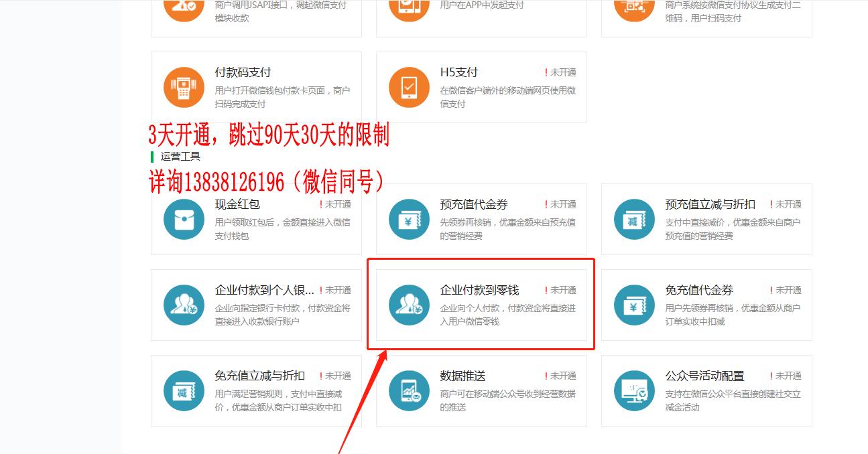Click 未开通 status on 预充值立减与折扣 card
Screen dimensions: 868x454
coord(786,204)
